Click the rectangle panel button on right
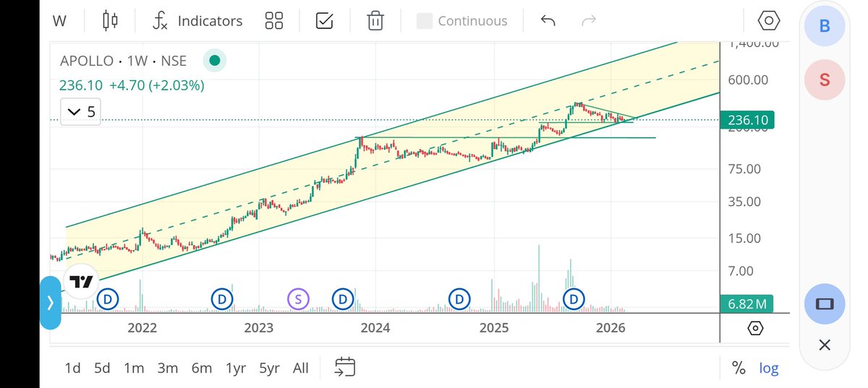The width and height of the screenshot is (868, 388). 825,303
